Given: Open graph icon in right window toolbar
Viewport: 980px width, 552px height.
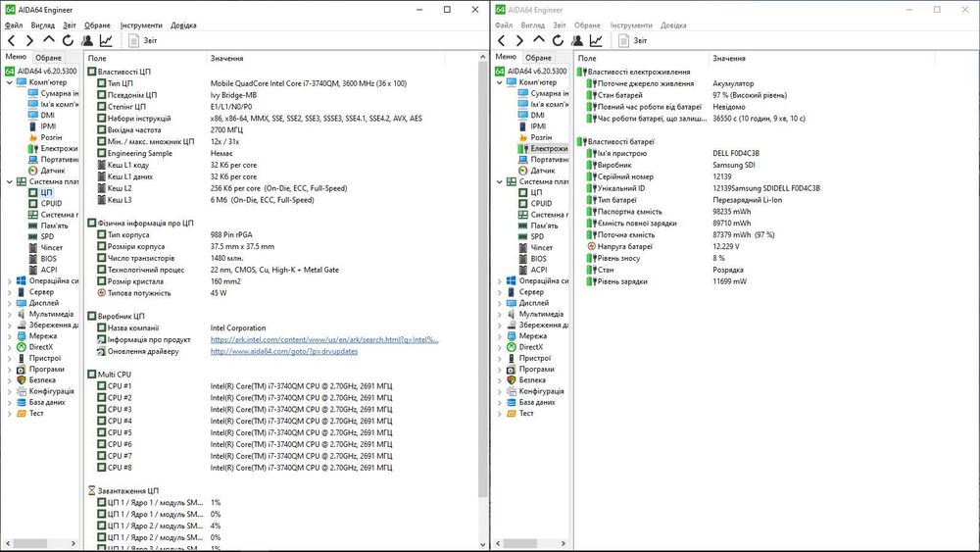Looking at the screenshot, I should pos(596,40).
